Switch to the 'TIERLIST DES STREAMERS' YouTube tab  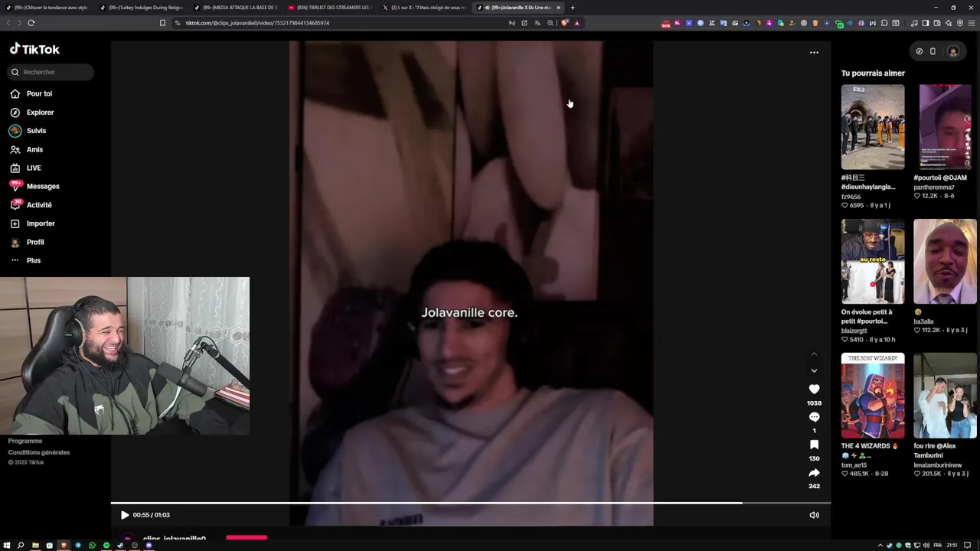(x=331, y=8)
